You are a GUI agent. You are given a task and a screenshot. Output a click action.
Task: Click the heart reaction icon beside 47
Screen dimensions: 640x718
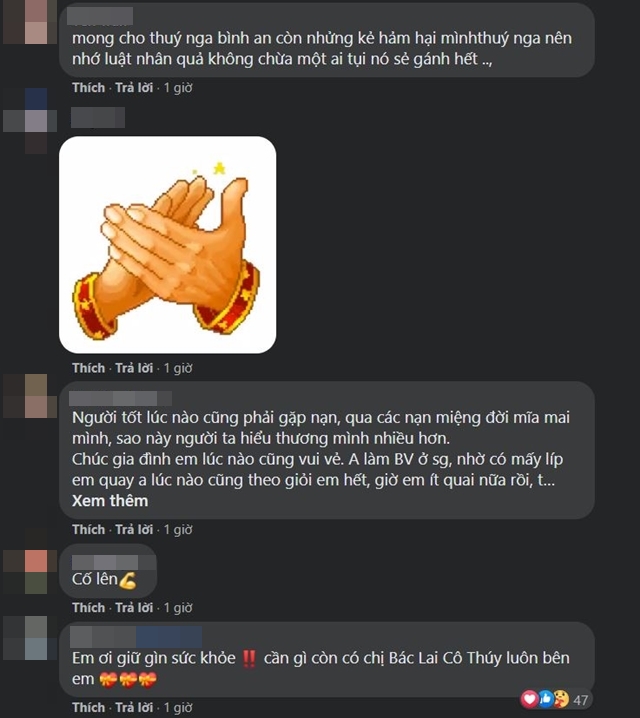tap(530, 699)
